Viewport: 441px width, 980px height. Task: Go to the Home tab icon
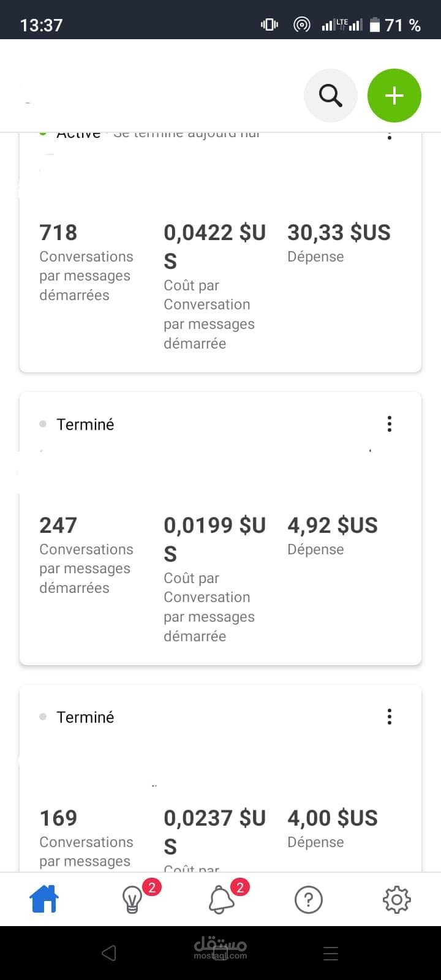pyautogui.click(x=44, y=899)
